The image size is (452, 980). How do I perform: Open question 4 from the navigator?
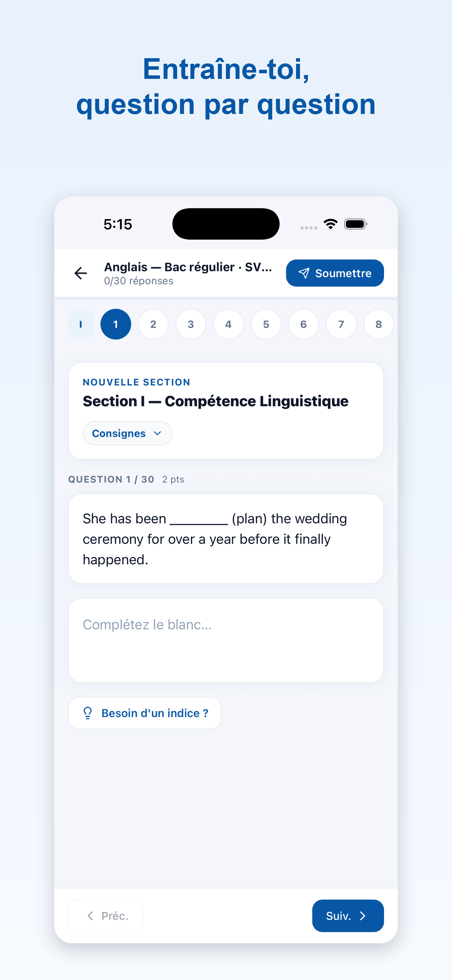[228, 324]
